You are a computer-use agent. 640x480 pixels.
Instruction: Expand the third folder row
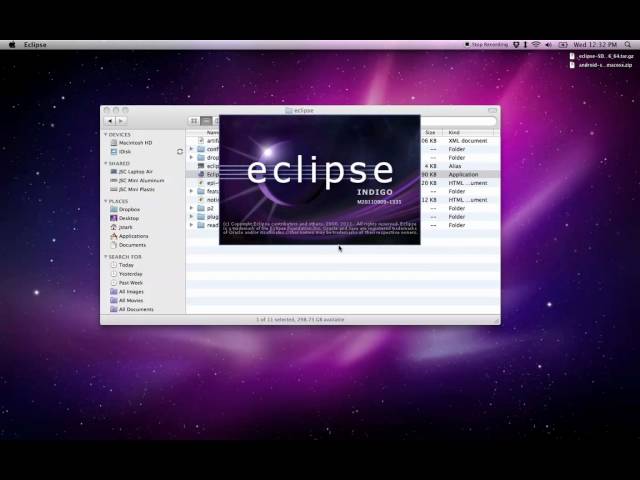pos(191,191)
